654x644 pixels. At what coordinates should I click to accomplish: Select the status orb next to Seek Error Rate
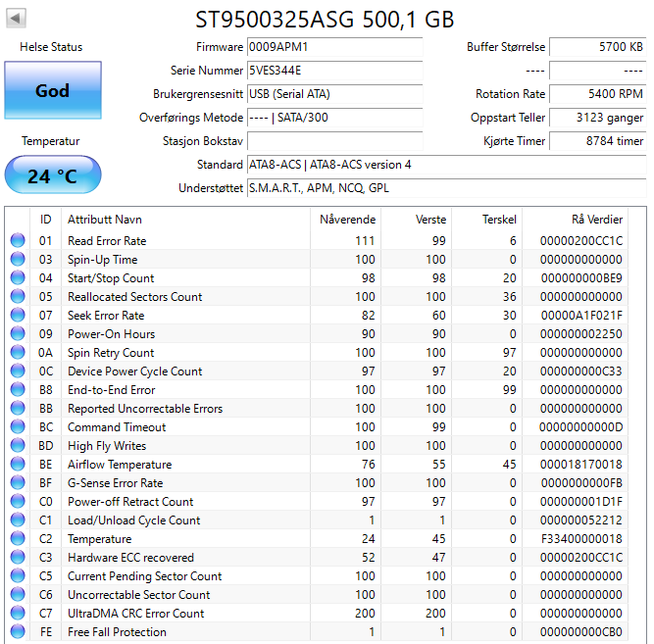coord(18,316)
